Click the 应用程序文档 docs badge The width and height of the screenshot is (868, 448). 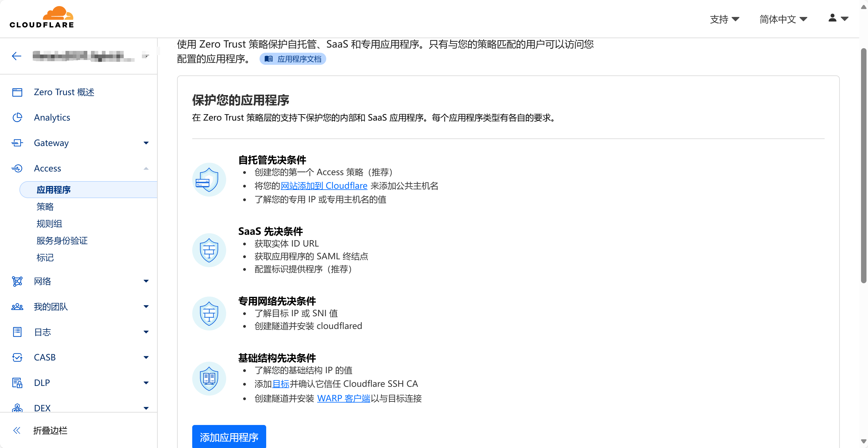point(293,59)
